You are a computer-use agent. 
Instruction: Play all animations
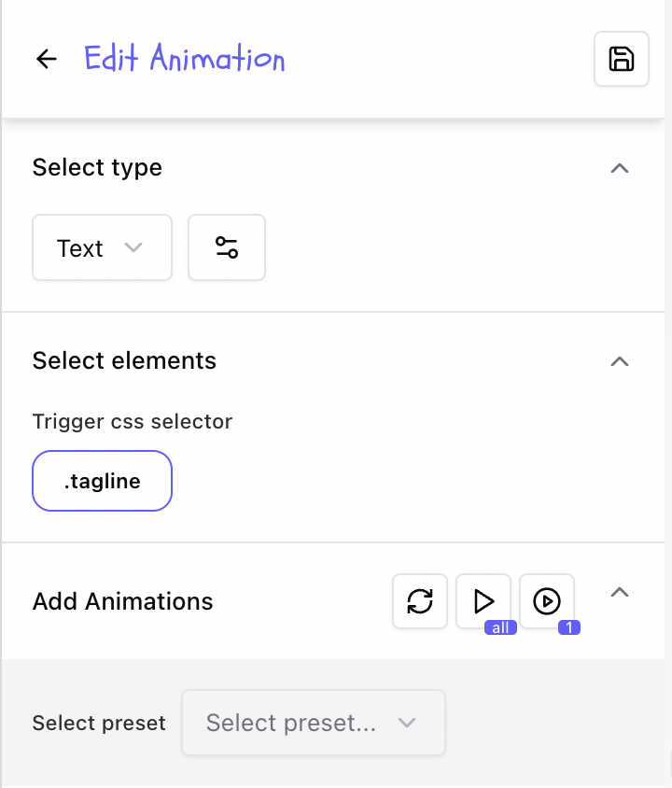pos(483,600)
